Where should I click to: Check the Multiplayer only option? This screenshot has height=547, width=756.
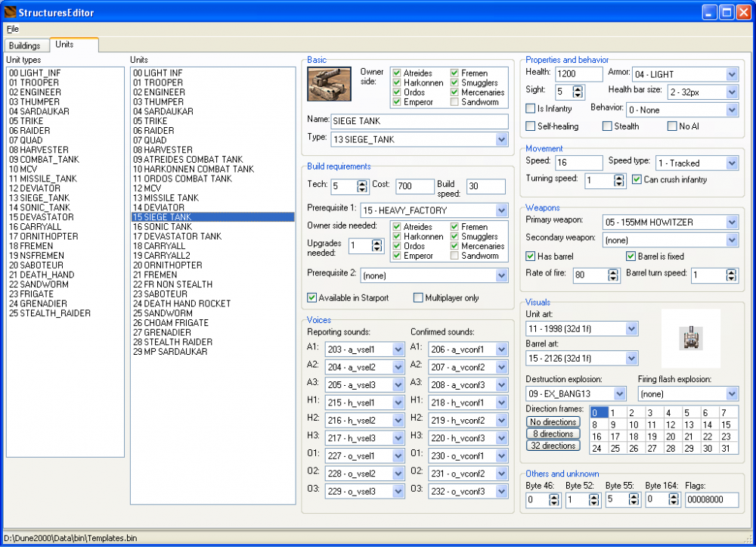[x=418, y=298]
